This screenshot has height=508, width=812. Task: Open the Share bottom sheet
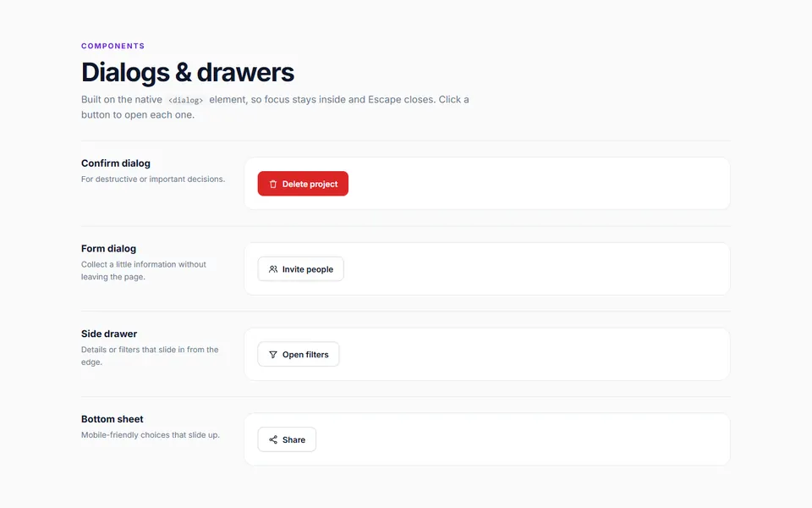[x=287, y=439]
